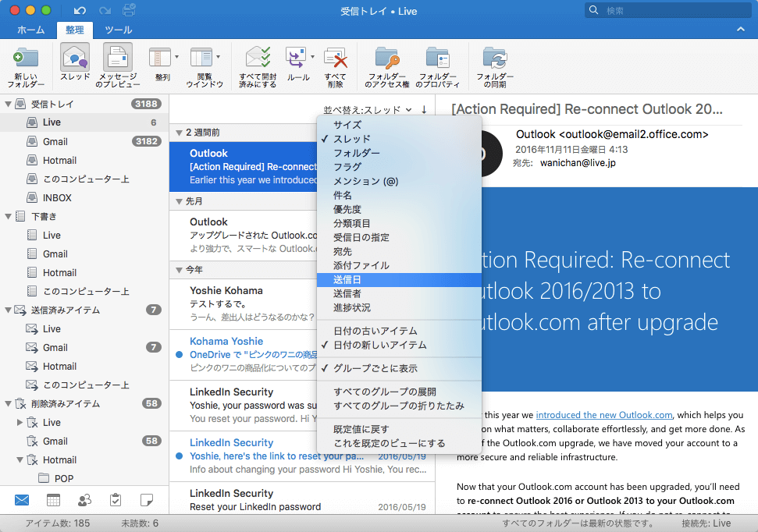
Task: Click into the 検索 search field
Action: click(669, 10)
